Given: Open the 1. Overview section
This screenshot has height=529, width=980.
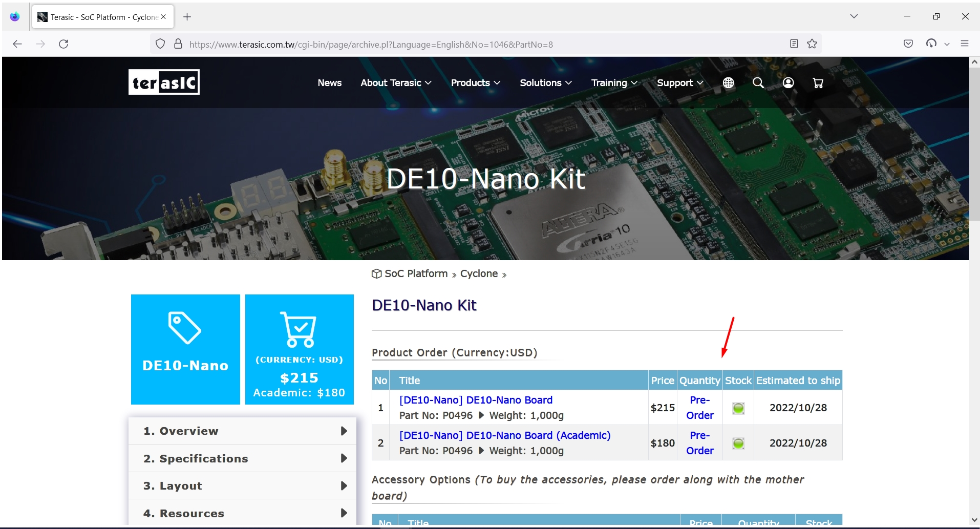Looking at the screenshot, I should point(242,431).
